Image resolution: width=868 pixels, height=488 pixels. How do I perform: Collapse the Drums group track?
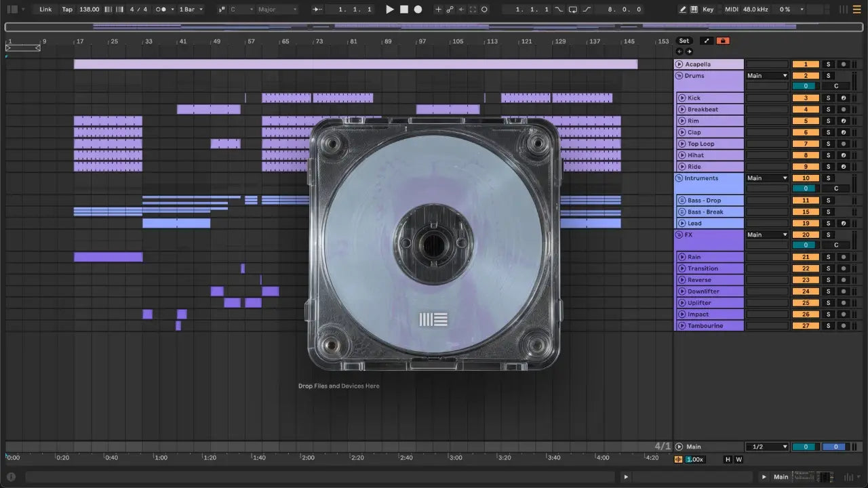click(x=679, y=76)
